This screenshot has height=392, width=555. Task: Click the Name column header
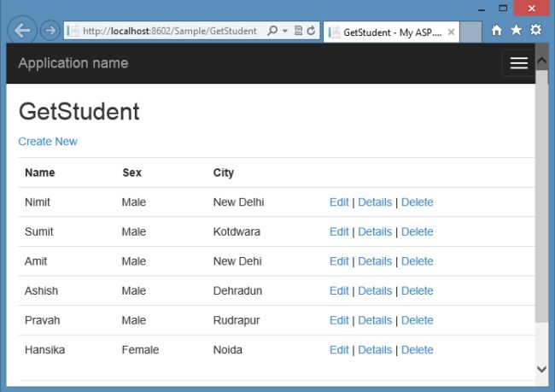tap(40, 173)
